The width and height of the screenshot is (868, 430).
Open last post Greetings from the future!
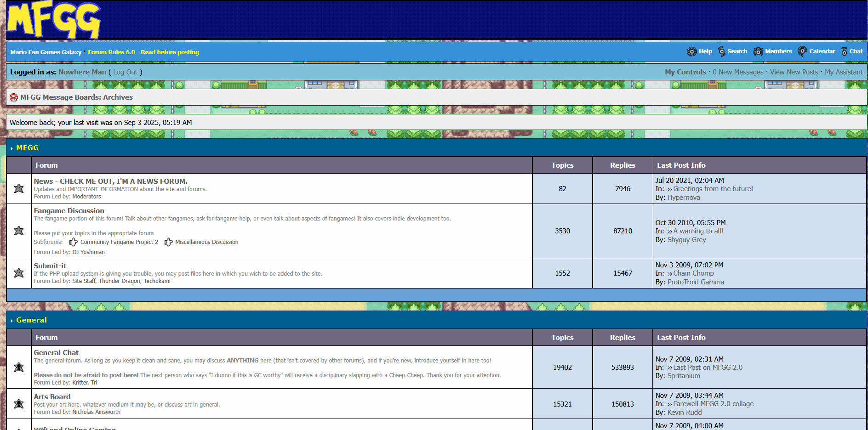point(713,189)
